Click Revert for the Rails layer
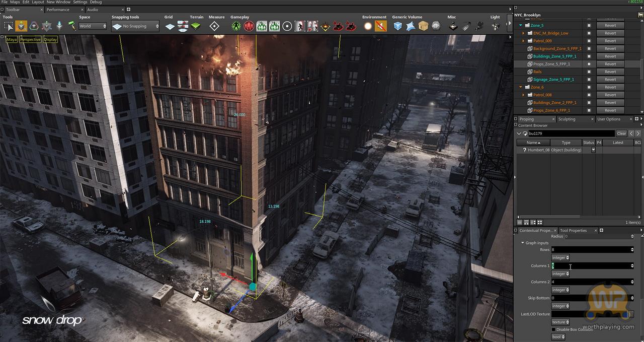This screenshot has width=644, height=342. (610, 72)
